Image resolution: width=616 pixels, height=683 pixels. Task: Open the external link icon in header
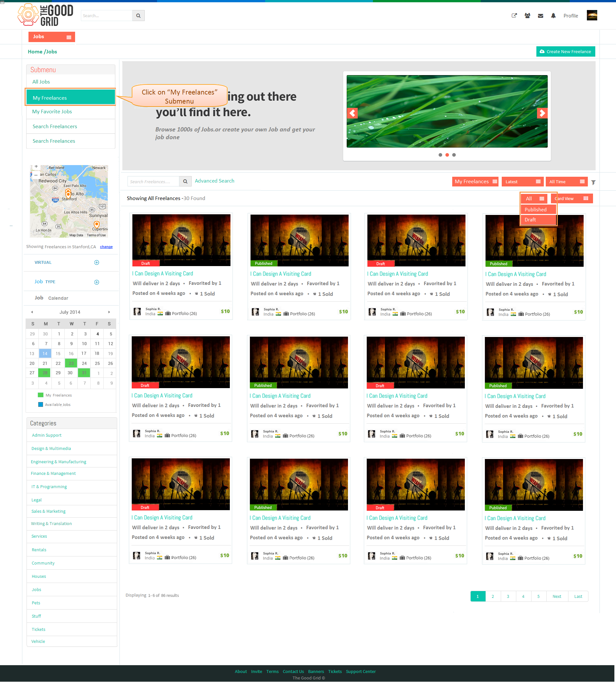(514, 16)
